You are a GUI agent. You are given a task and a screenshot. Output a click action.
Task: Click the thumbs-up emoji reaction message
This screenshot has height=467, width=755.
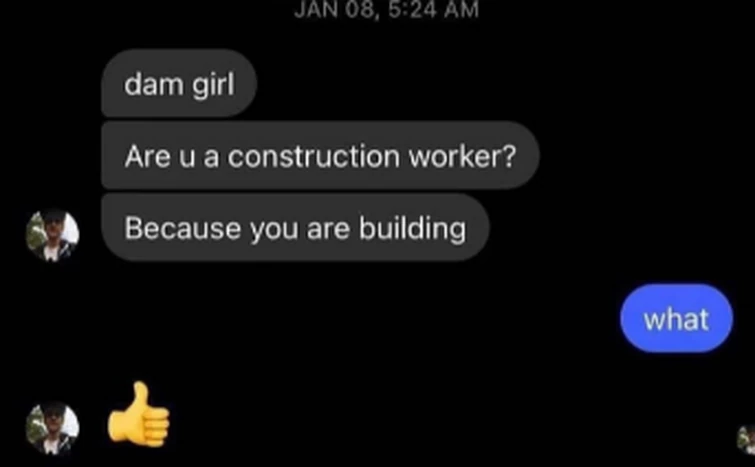pos(139,413)
